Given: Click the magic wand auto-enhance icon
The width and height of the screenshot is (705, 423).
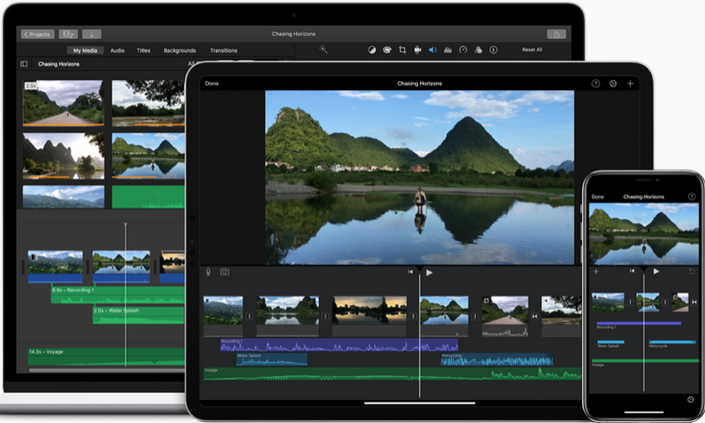Looking at the screenshot, I should (323, 49).
